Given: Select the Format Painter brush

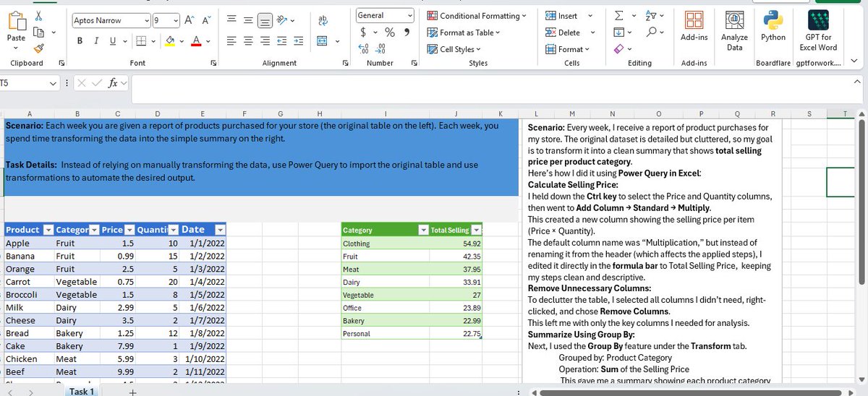Looking at the screenshot, I should click(38, 48).
